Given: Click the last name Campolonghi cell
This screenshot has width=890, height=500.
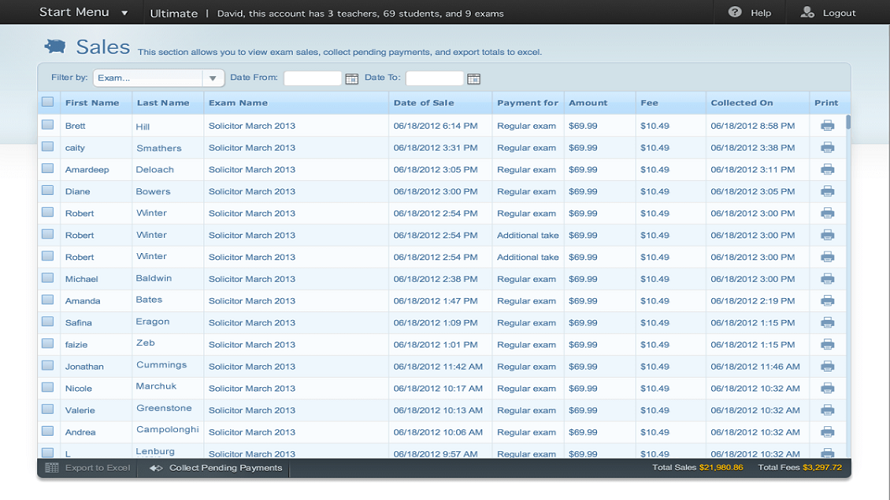Looking at the screenshot, I should (167, 430).
